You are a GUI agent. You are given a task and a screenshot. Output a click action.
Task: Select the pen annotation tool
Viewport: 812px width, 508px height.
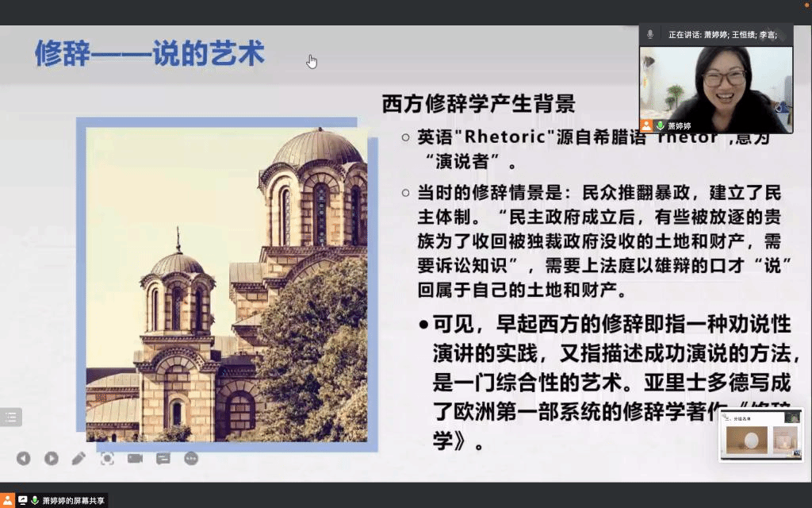tap(79, 458)
